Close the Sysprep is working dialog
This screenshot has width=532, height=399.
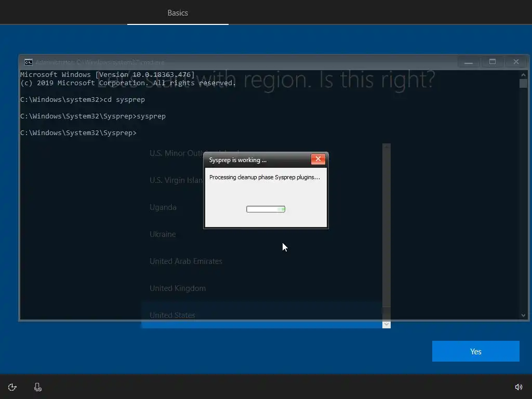tap(318, 159)
